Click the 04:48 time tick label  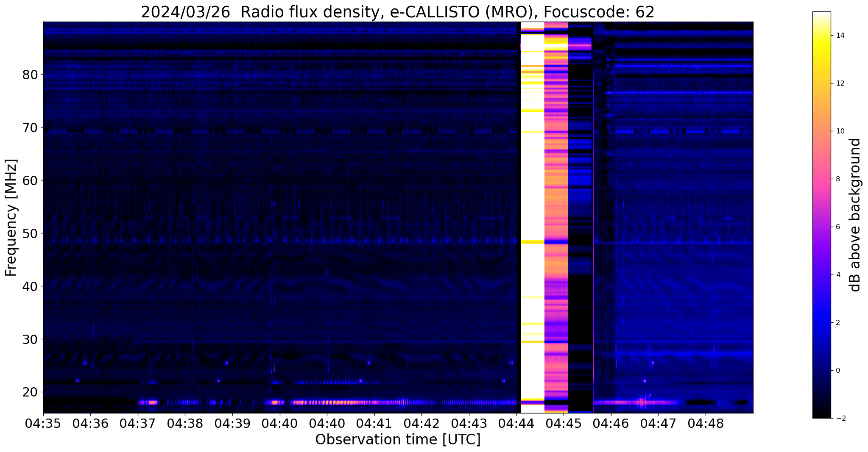(x=706, y=423)
